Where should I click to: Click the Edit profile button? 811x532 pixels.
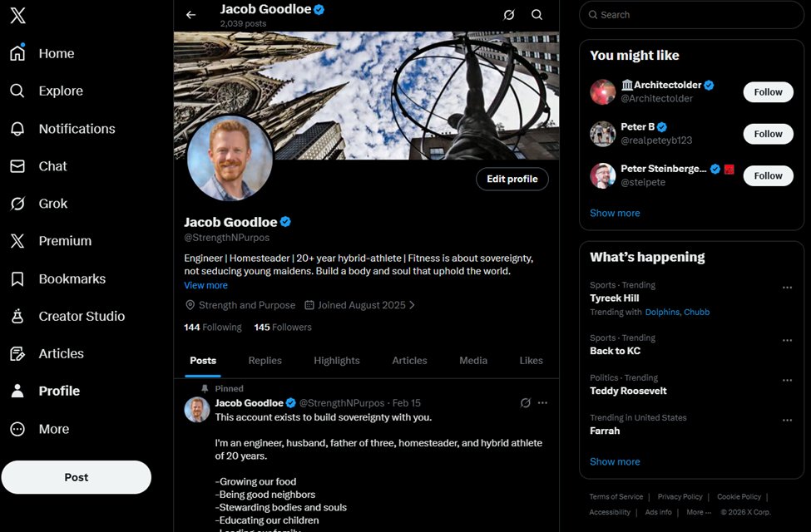coord(512,179)
